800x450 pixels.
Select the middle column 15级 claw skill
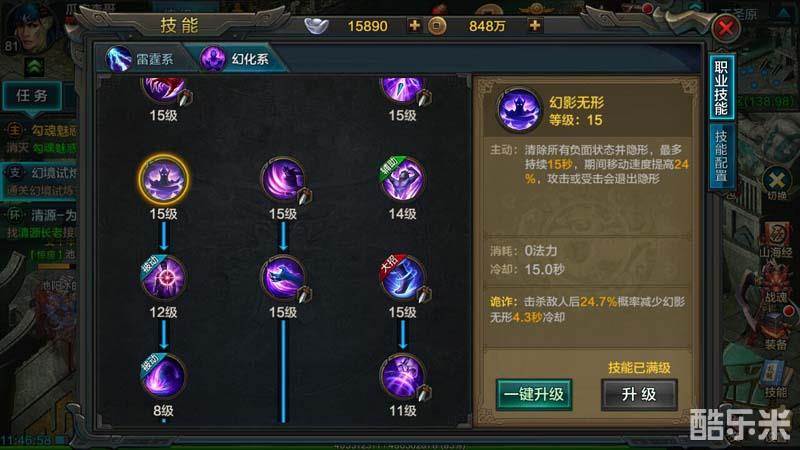283,180
